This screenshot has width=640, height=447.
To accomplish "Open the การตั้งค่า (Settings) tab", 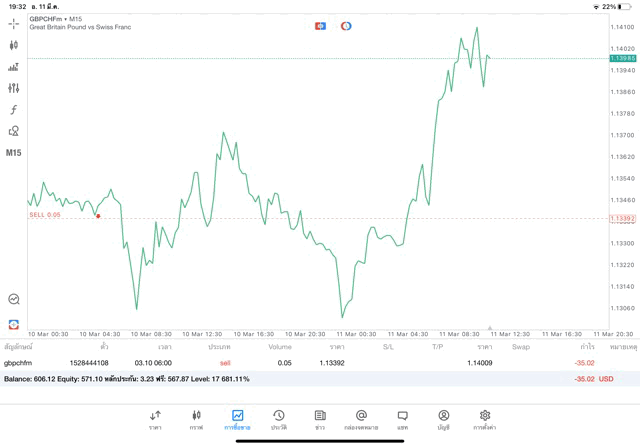I will click(485, 419).
